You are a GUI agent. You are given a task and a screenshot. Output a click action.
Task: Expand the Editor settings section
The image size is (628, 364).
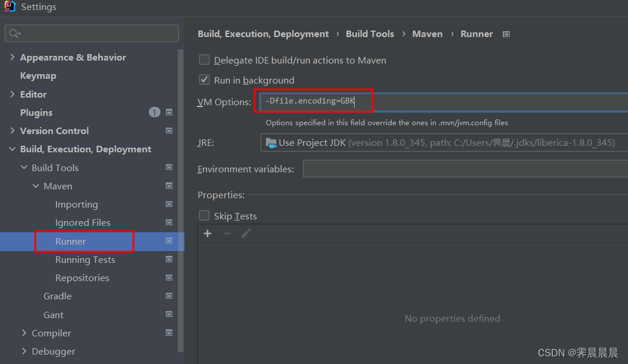(x=12, y=94)
